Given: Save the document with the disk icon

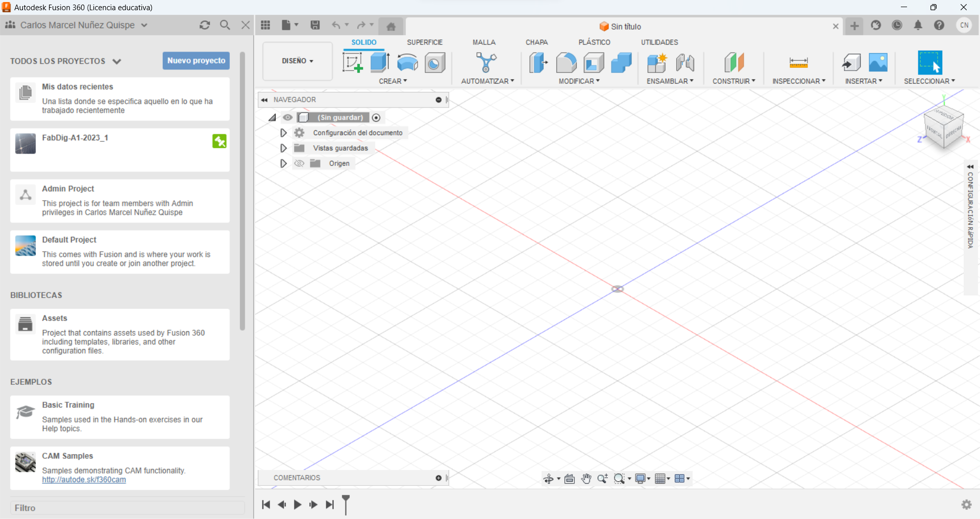Looking at the screenshot, I should tap(315, 25).
